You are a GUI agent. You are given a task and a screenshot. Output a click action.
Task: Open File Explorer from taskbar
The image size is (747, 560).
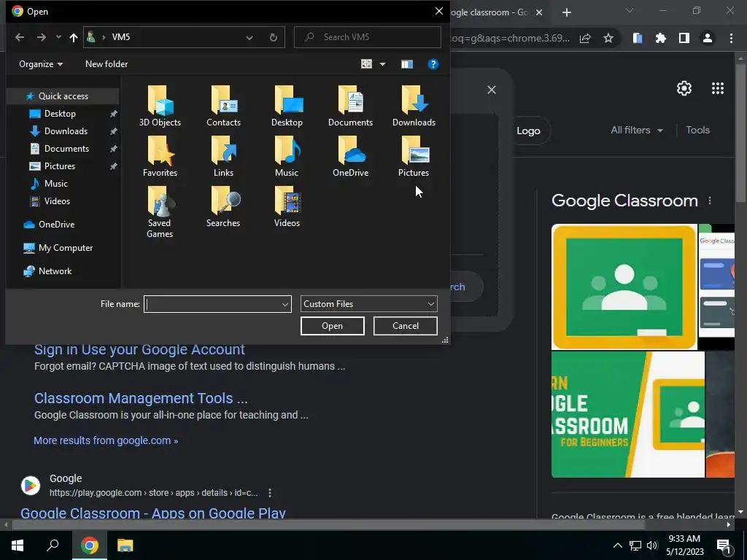125,545
